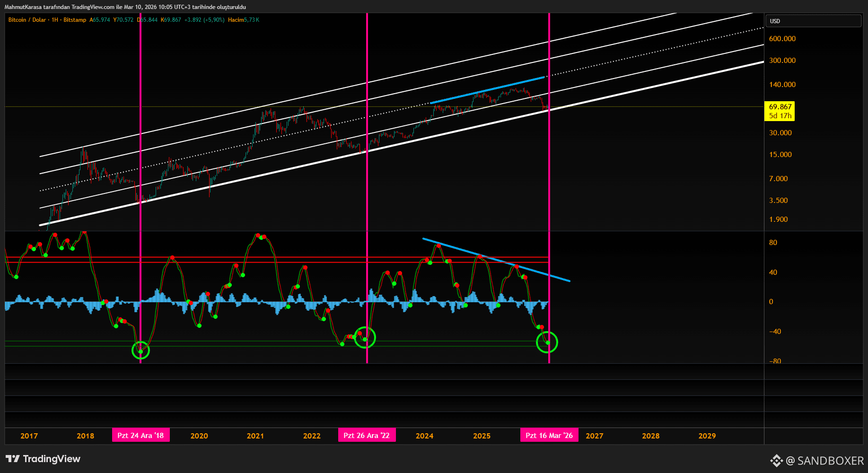Click the Pzt 26 Ara '22 date marker
The image size is (868, 473).
click(x=367, y=435)
